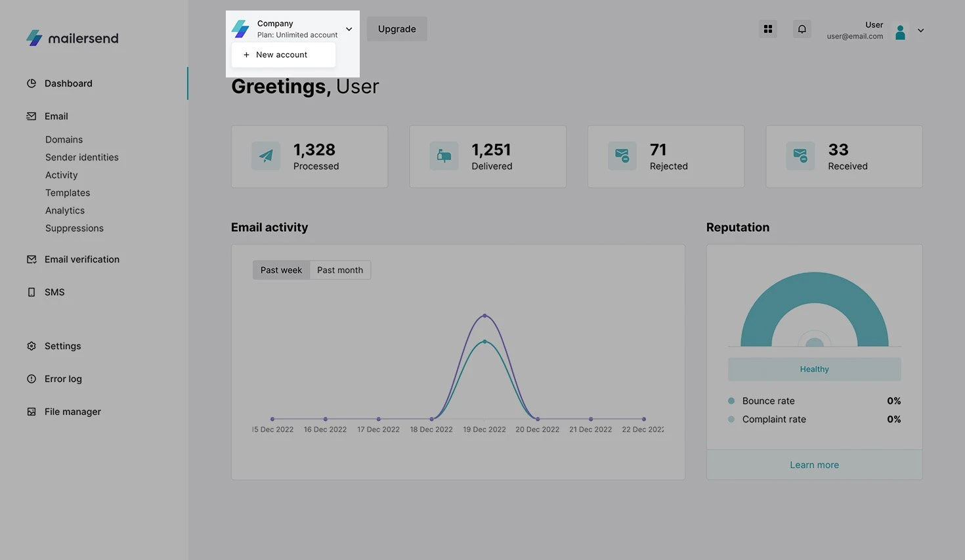Click the 19 Dec 2022 peak chart point
The width and height of the screenshot is (965, 560).
[484, 316]
